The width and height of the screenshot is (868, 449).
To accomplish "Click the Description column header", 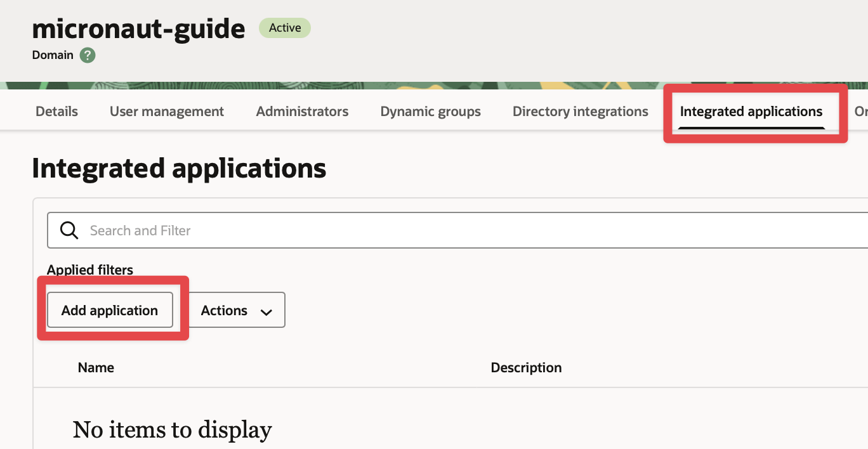I will click(526, 368).
